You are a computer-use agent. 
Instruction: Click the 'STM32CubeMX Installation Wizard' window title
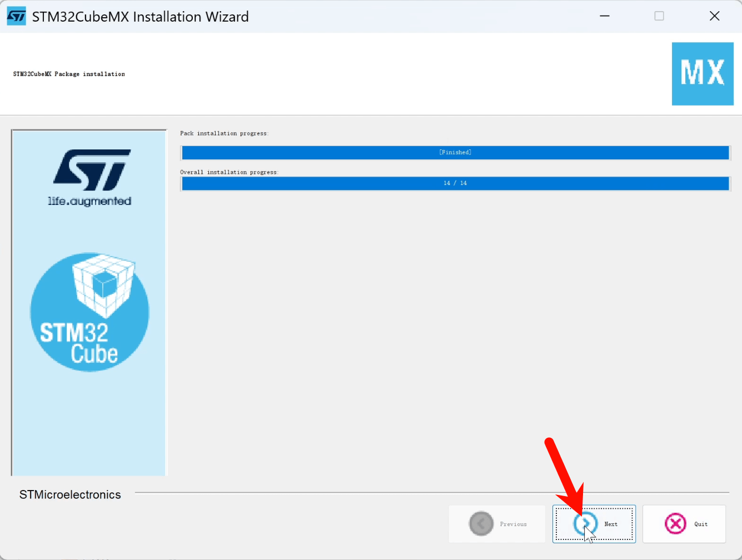(x=140, y=17)
